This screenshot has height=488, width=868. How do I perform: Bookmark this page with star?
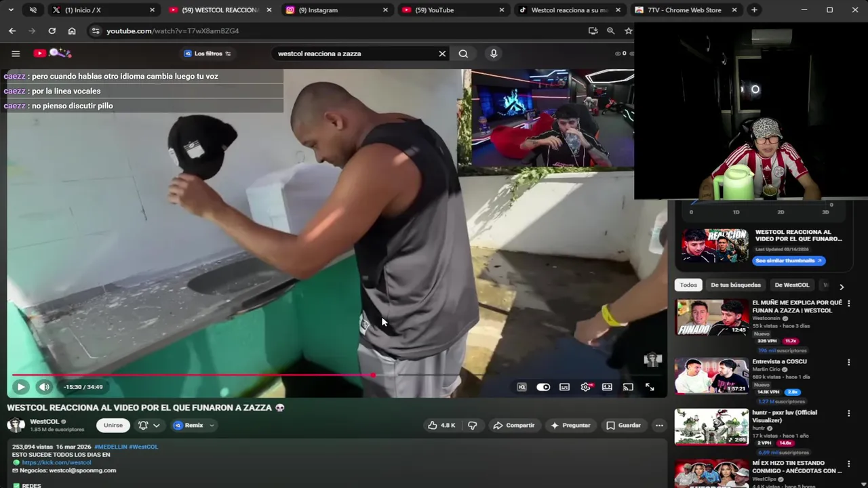(x=629, y=30)
